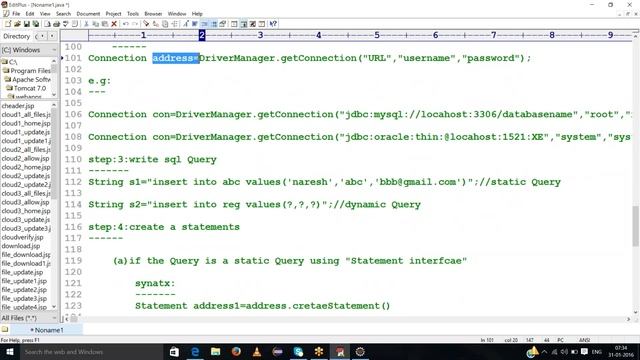Open VLC media player from the taskbar

click(x=257, y=352)
